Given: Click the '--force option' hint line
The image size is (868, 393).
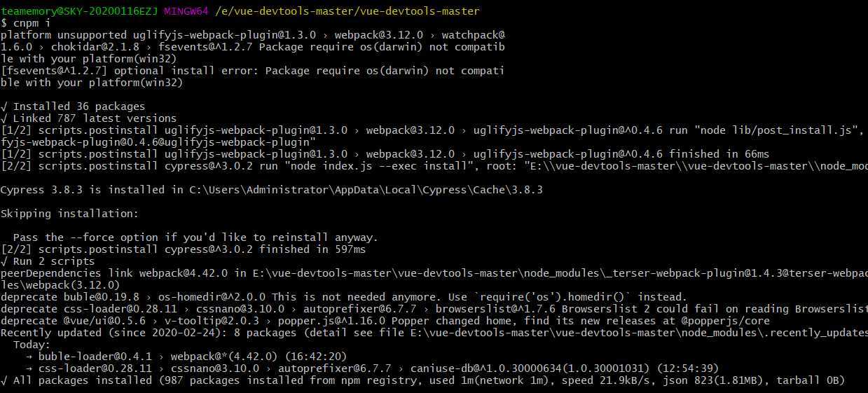Looking at the screenshot, I should 195,237.
